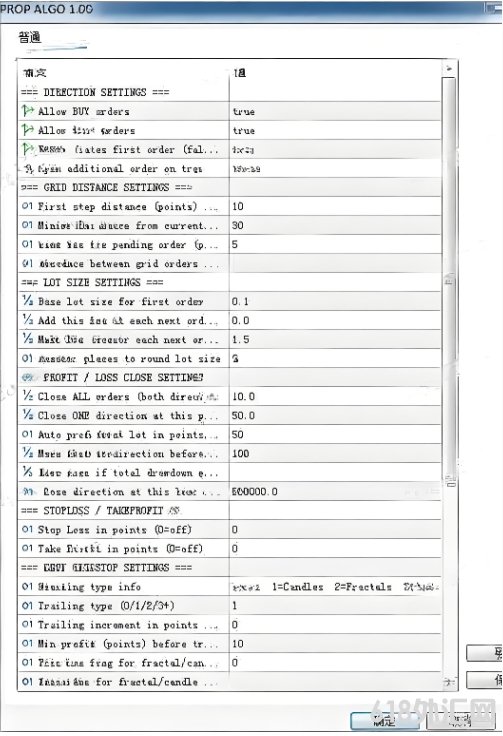Select the 'Base lot size for first order' label
This screenshot has height=736, width=503.
121,301
